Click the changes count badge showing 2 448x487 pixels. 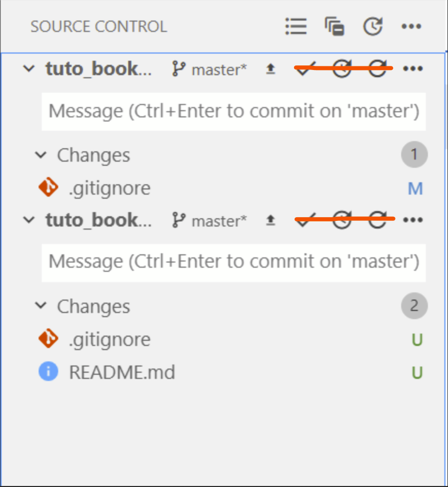(x=414, y=305)
